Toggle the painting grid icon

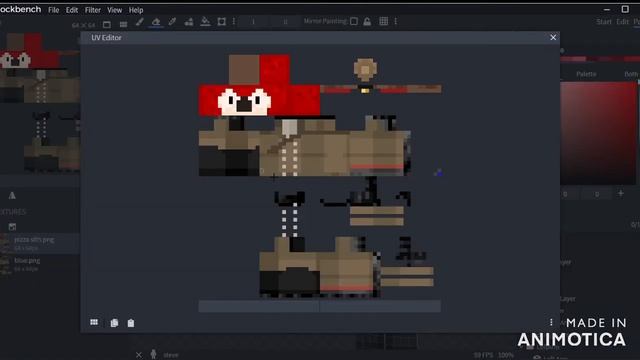pyautogui.click(x=383, y=21)
